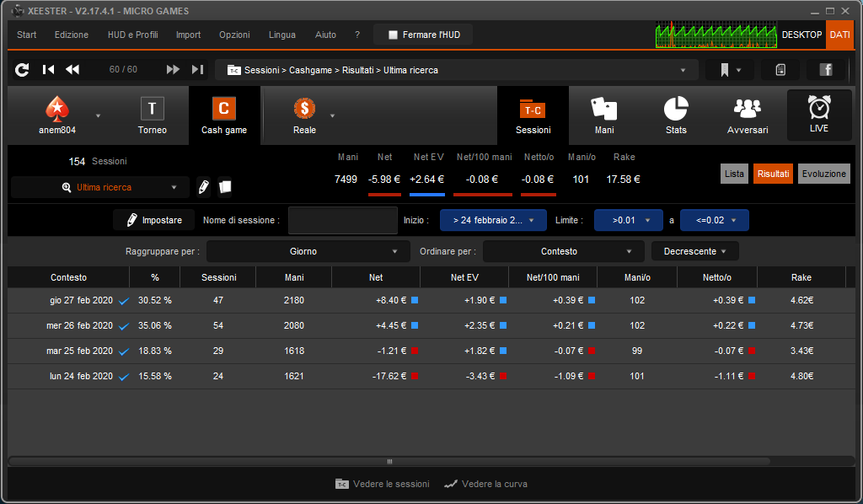
Task: Open the Start menu
Action: click(x=26, y=35)
